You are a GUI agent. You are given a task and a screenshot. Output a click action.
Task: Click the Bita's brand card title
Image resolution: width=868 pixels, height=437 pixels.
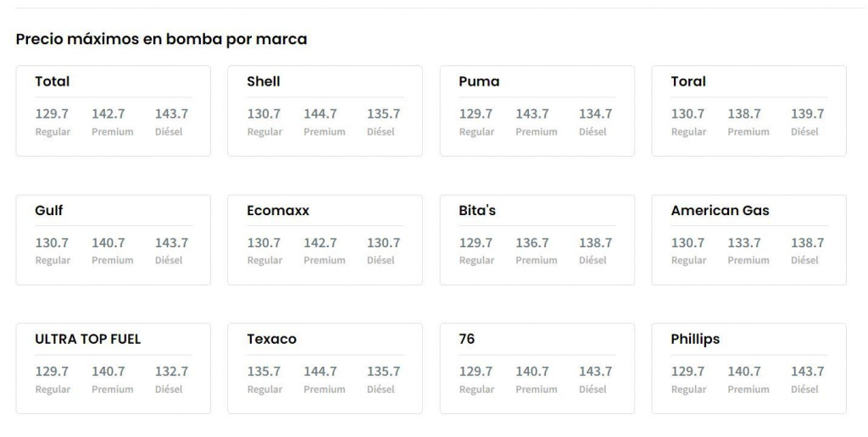point(477,210)
